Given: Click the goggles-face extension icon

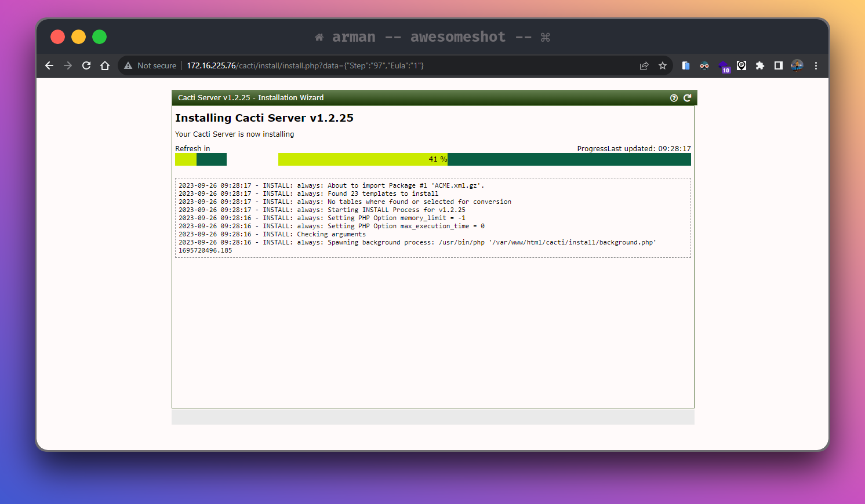Looking at the screenshot, I should (x=704, y=65).
